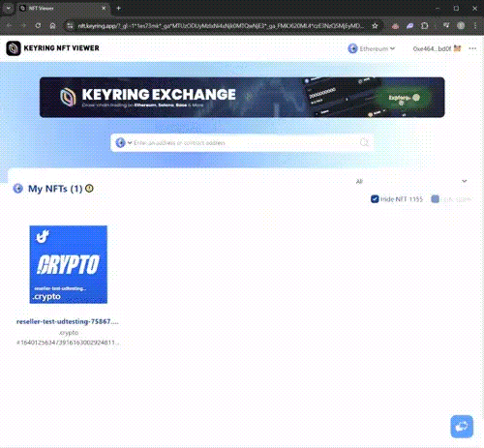Select the NFT Viewer browser tab
This screenshot has height=448, width=484.
(63, 9)
